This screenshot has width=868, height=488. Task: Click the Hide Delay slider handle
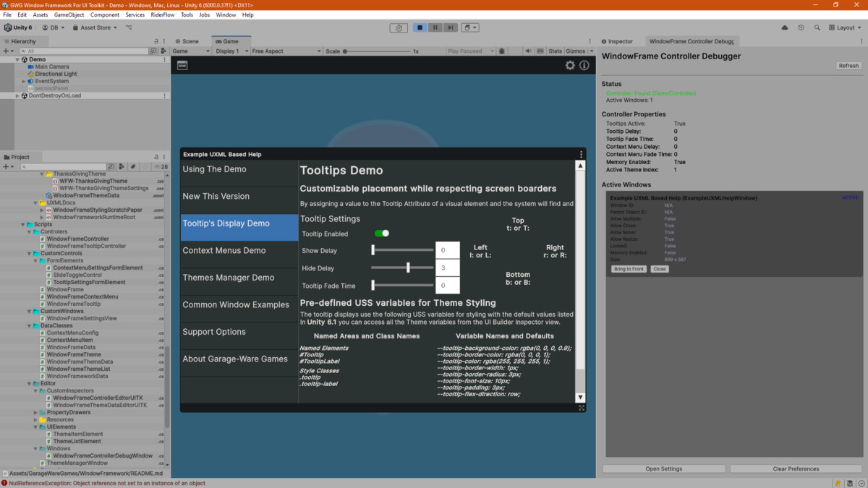409,267
